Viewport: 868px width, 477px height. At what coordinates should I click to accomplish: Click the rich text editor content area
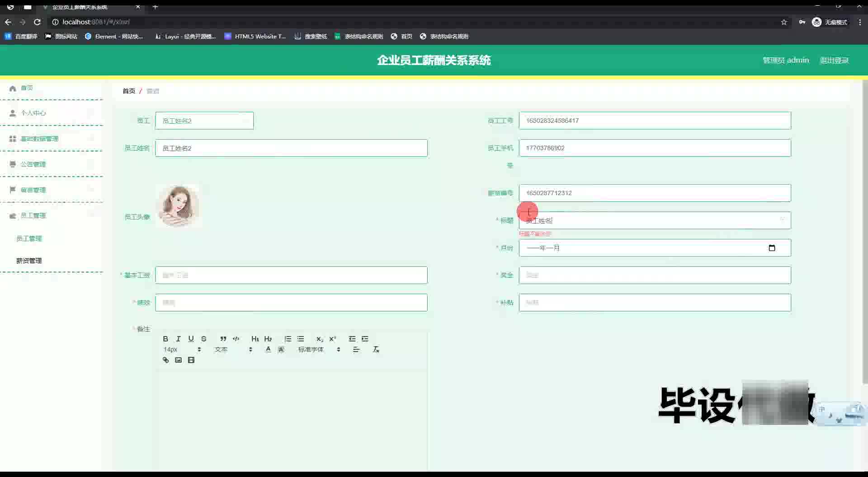pyautogui.click(x=292, y=420)
